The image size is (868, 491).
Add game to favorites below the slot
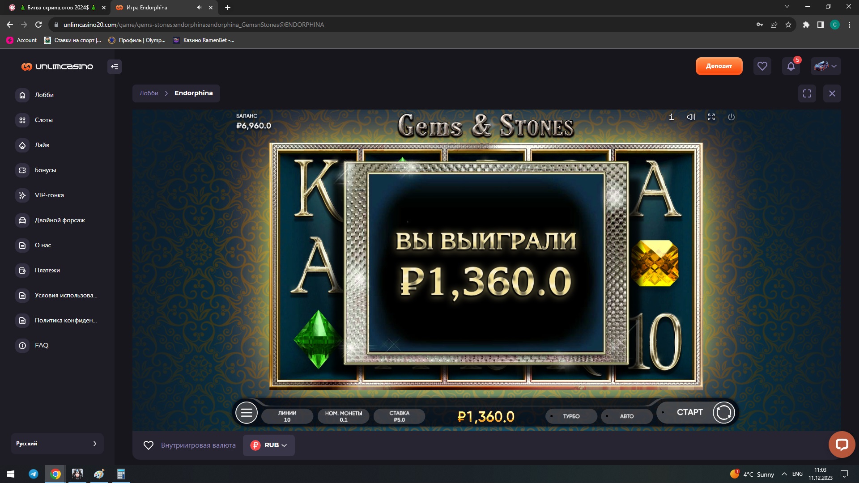(x=149, y=445)
